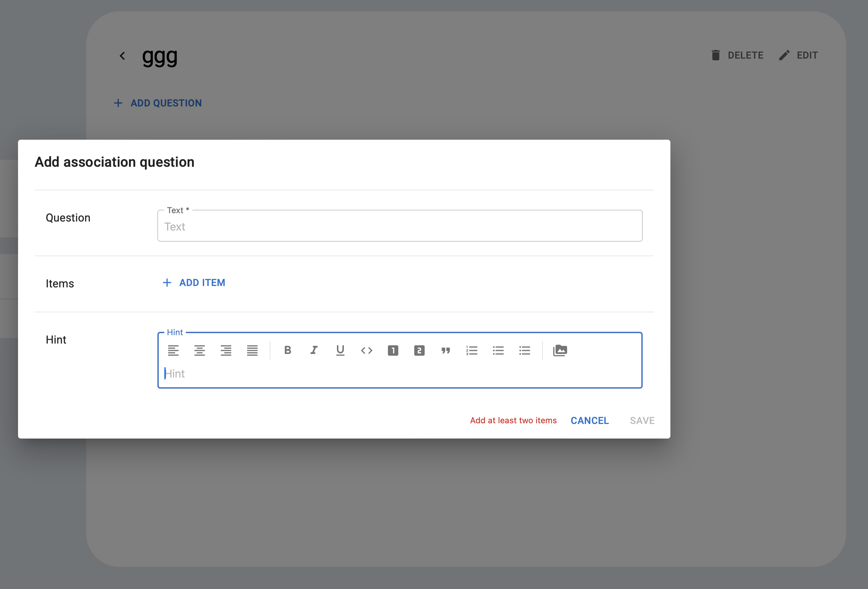Click the plus icon before Add Item
Viewport: 868px width, 589px height.
pos(167,283)
